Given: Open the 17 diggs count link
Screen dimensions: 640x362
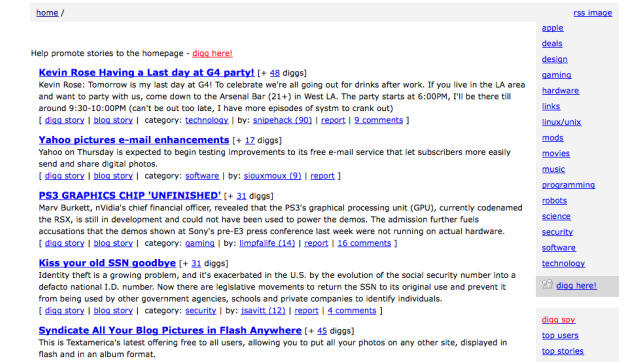Looking at the screenshot, I should click(x=250, y=140).
